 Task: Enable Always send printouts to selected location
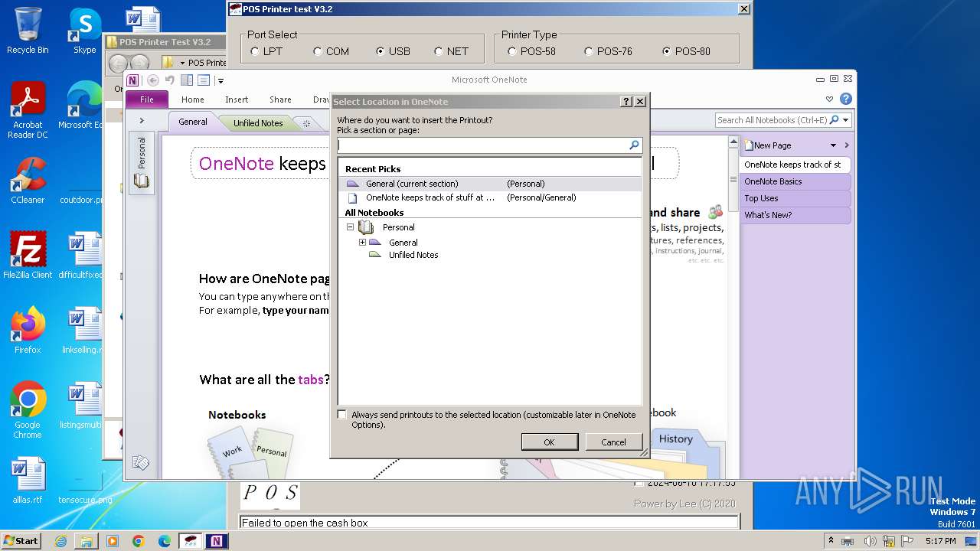click(x=342, y=415)
